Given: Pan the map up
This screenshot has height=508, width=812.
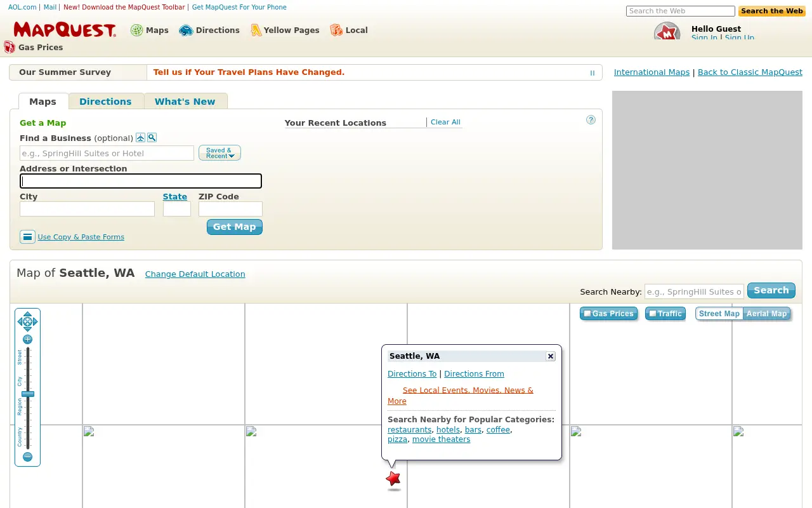Looking at the screenshot, I should [x=27, y=314].
